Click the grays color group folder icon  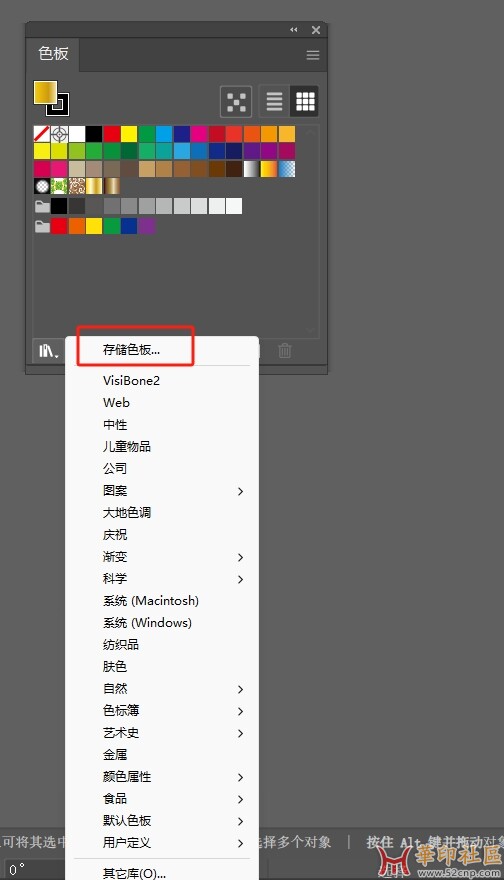(x=42, y=206)
